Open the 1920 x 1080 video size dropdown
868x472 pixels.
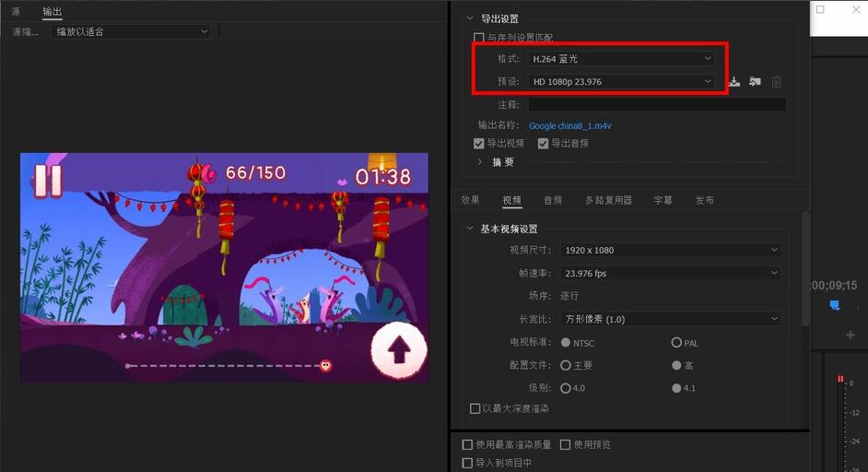click(x=671, y=251)
